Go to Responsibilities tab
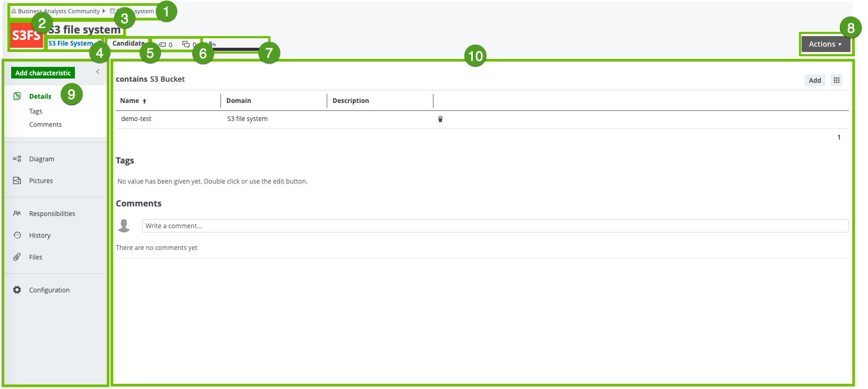Image resolution: width=868 pixels, height=389 pixels. [x=52, y=214]
